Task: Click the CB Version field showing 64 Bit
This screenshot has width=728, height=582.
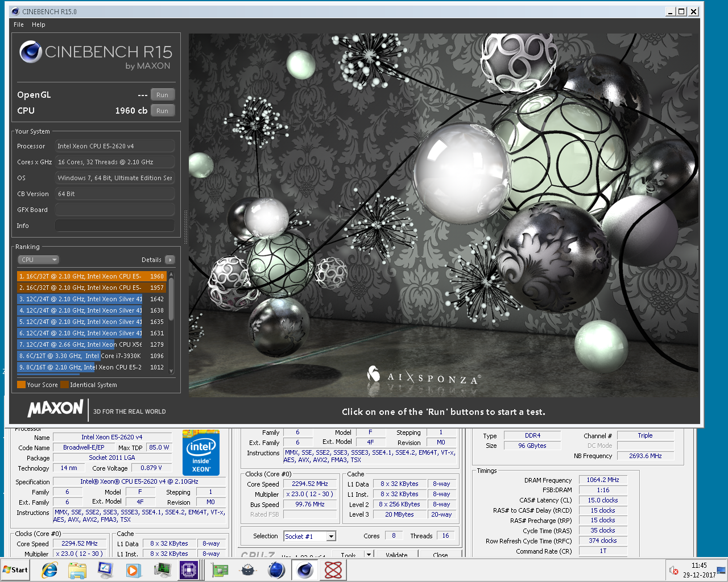Action: (x=115, y=194)
